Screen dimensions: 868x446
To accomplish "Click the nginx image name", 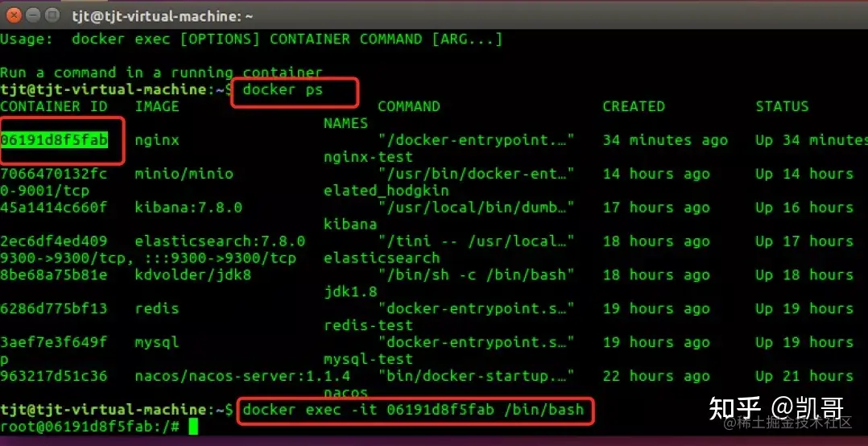I will [x=157, y=141].
